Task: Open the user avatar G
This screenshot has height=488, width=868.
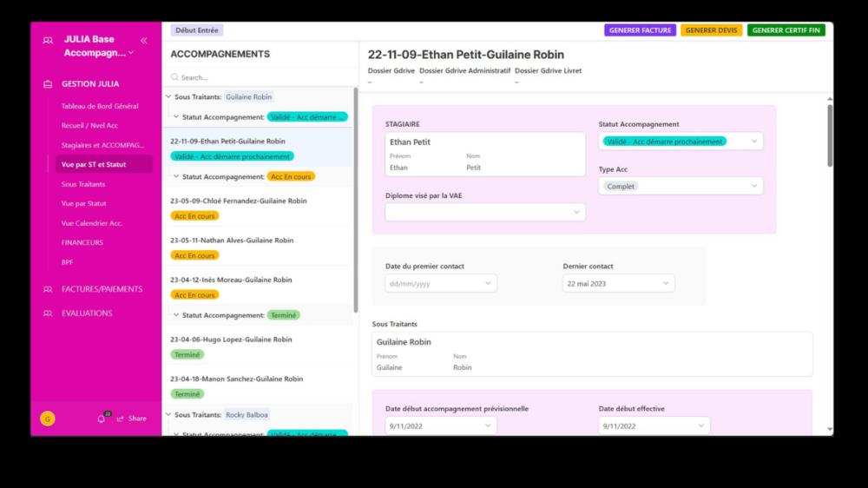Action: pyautogui.click(x=48, y=419)
